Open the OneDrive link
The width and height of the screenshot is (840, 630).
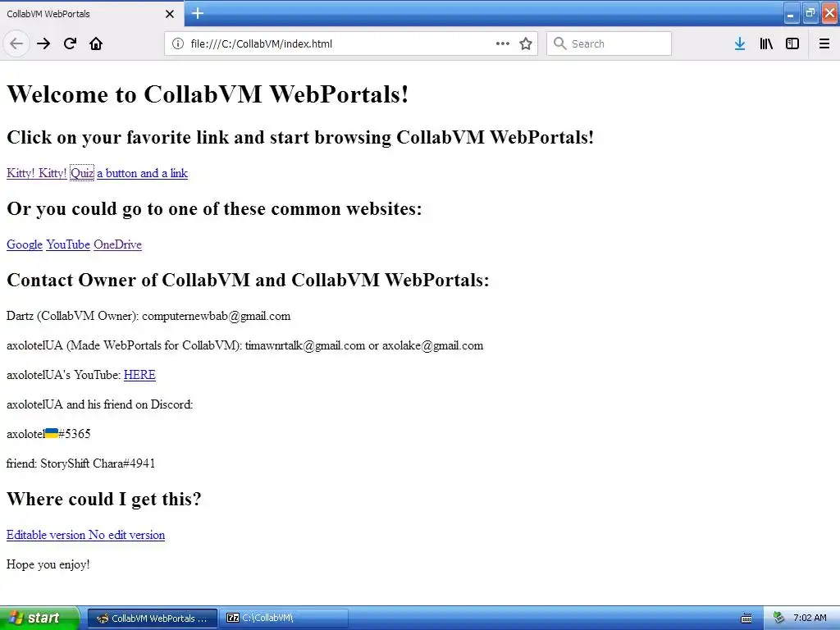pos(118,244)
